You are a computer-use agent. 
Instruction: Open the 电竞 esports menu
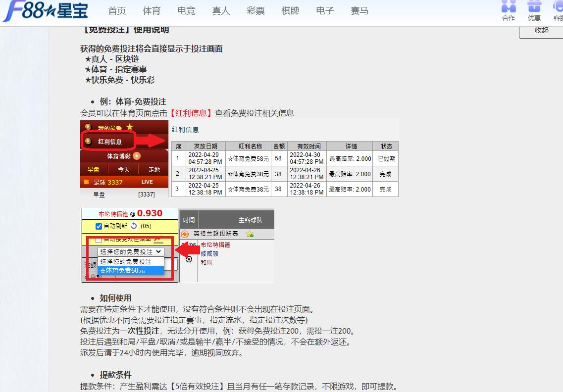tap(186, 11)
